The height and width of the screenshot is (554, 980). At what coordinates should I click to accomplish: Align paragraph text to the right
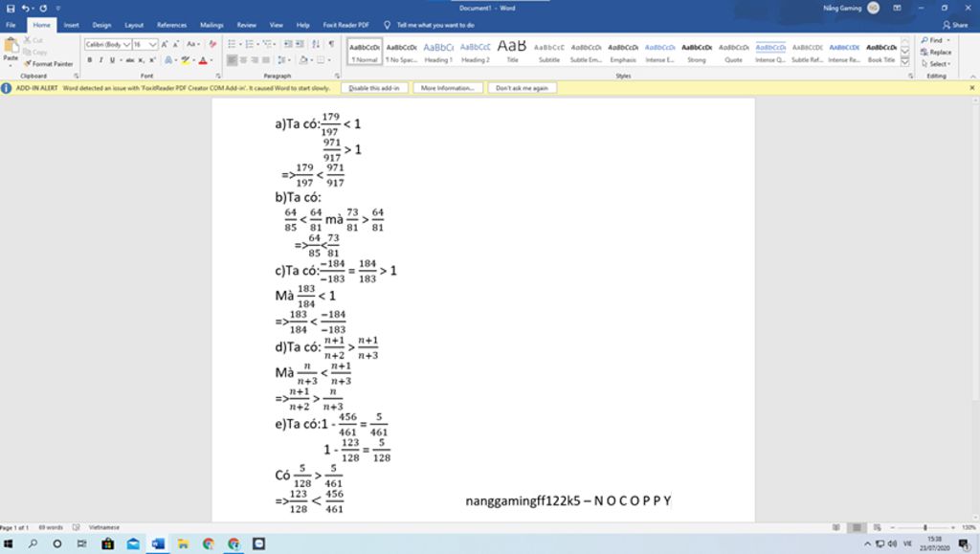(255, 60)
